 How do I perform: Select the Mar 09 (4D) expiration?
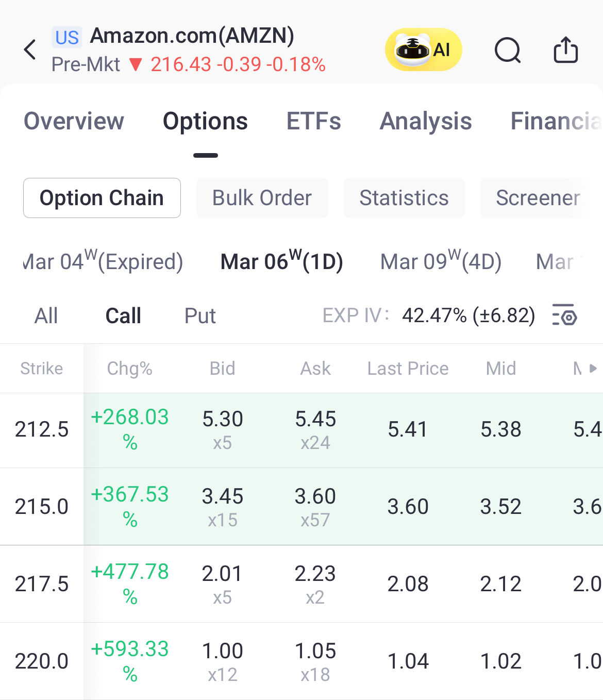pyautogui.click(x=441, y=262)
